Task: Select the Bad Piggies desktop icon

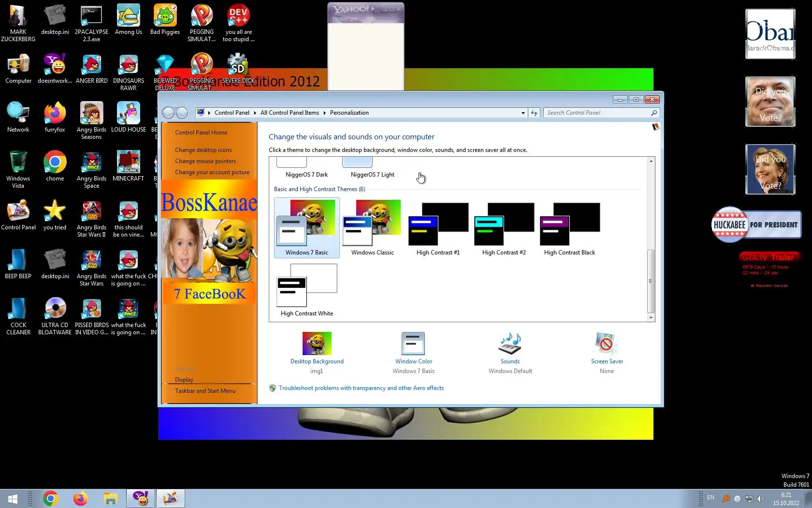Action: [x=165, y=20]
